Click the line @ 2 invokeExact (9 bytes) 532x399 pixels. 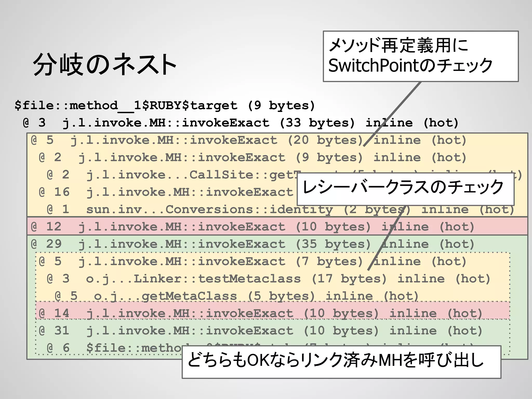(252, 158)
